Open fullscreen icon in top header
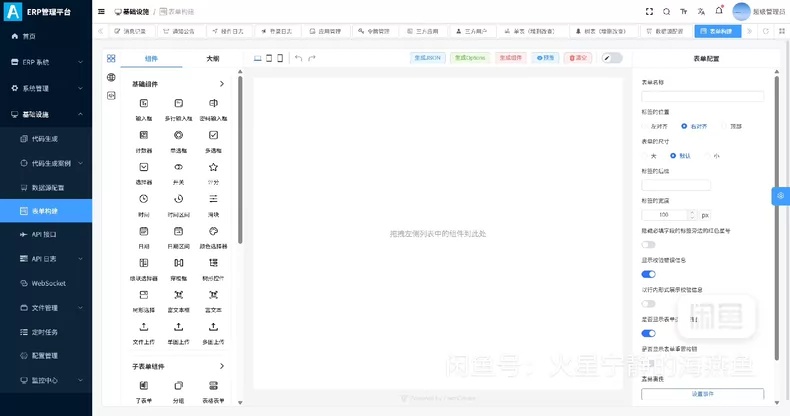The image size is (790, 416). pos(649,12)
